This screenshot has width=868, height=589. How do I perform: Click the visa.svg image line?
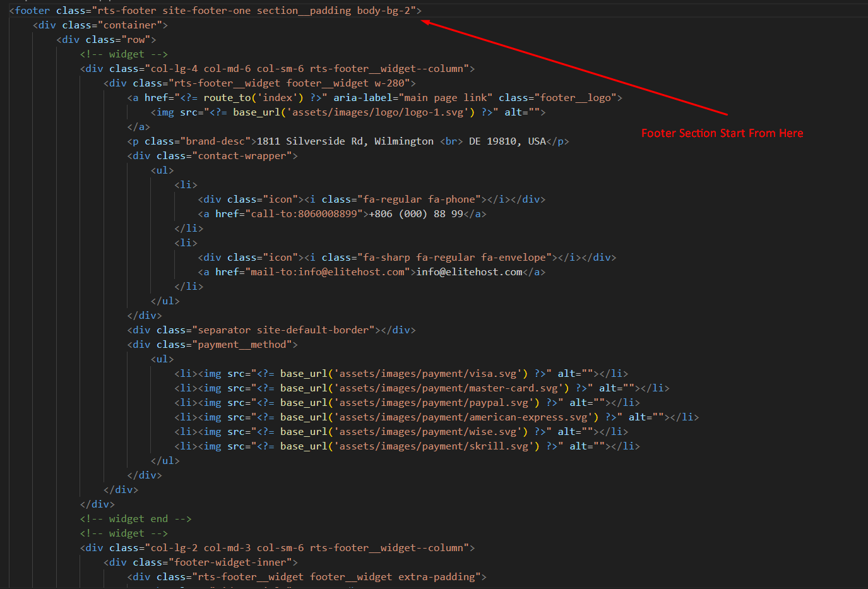[x=401, y=374]
